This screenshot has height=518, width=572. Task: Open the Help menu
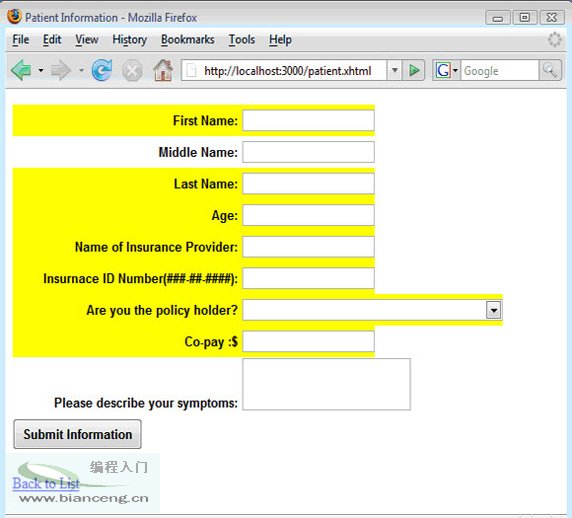(280, 39)
